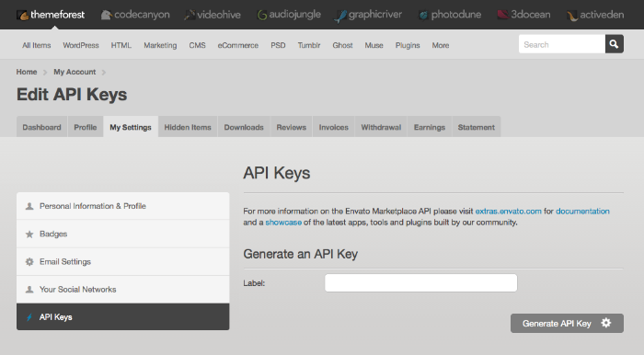This screenshot has height=355, width=644.
Task: Open the videohive marketplace logo
Action: pos(213,15)
